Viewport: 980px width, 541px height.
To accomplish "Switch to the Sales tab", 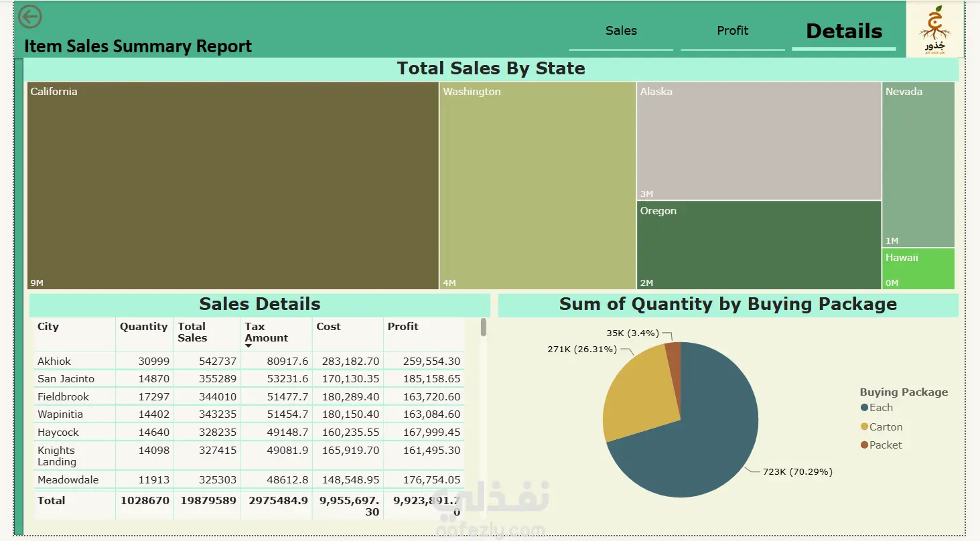I will [621, 31].
